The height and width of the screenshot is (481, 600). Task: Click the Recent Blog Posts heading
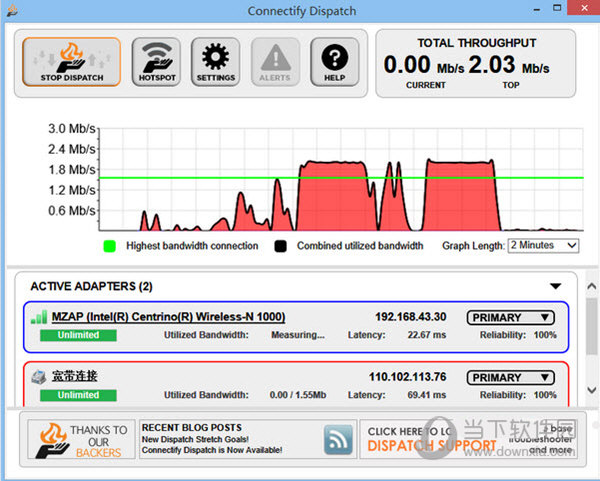coord(192,427)
